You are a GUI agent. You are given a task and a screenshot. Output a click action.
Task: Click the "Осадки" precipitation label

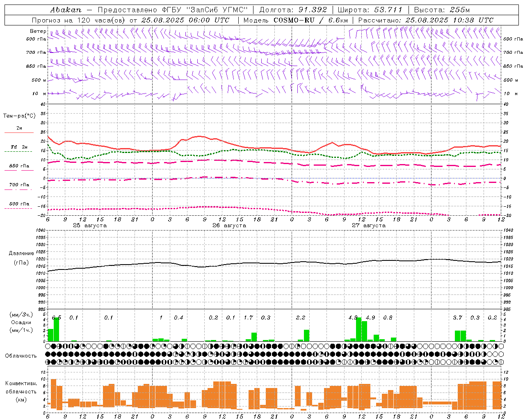21,323
